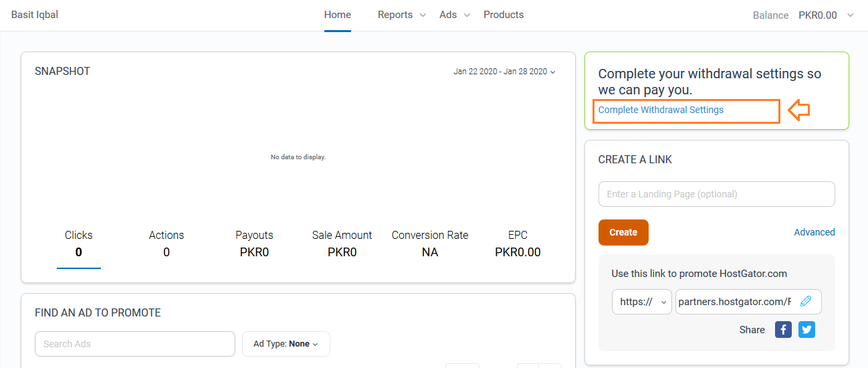The width and height of the screenshot is (868, 368).
Task: Share link on Twitter icon
Action: click(x=806, y=329)
